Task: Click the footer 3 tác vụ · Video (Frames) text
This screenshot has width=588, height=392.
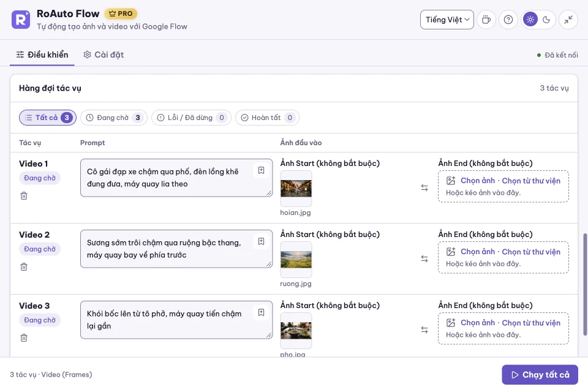Action: pos(51,374)
